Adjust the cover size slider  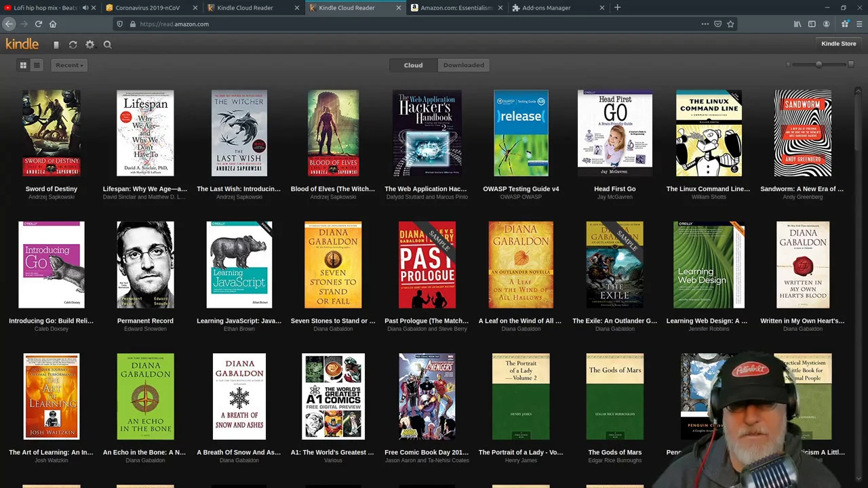click(818, 64)
